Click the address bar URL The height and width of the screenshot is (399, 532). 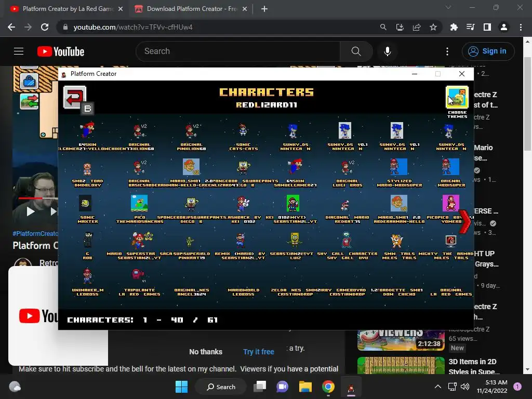point(132,27)
